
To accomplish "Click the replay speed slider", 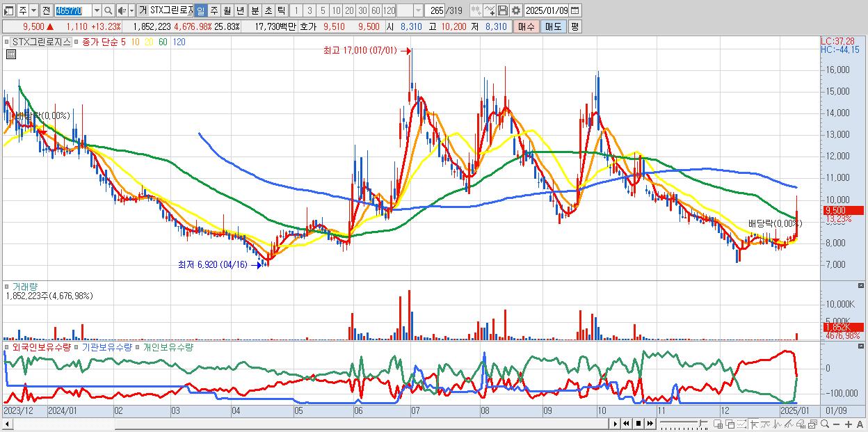I will pyautogui.click(x=684, y=424).
